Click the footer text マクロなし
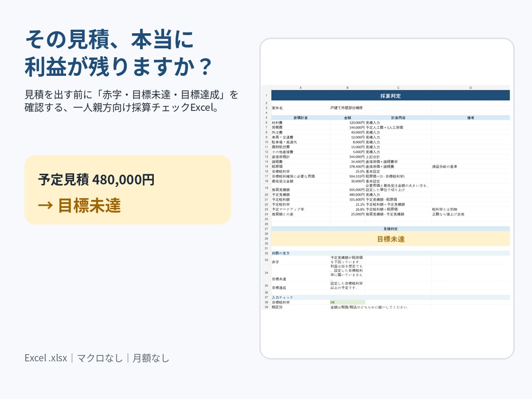The height and width of the screenshot is (399, 532). click(100, 358)
